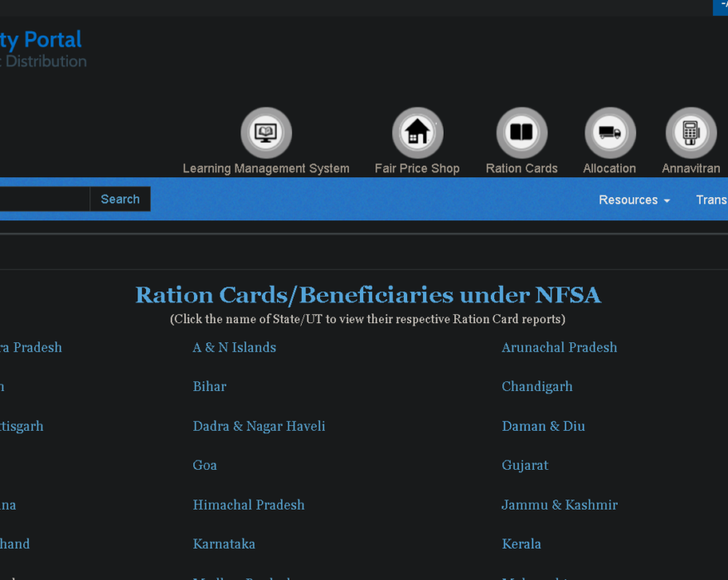View Arunachal Pradesh ration card report
Screen dimensions: 728x580
coord(560,347)
